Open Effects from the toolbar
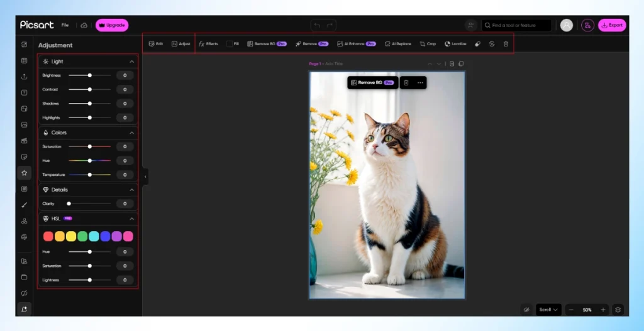This screenshot has height=331, width=644. 209,44
